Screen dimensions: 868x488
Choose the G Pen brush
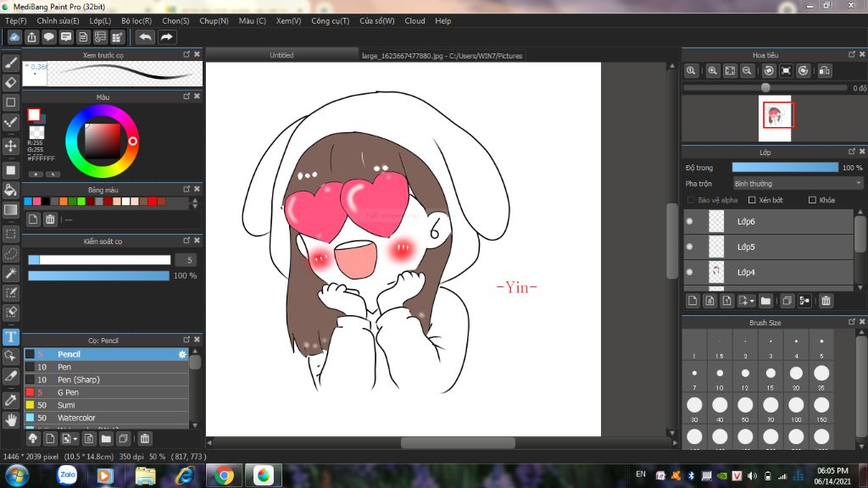click(x=106, y=392)
